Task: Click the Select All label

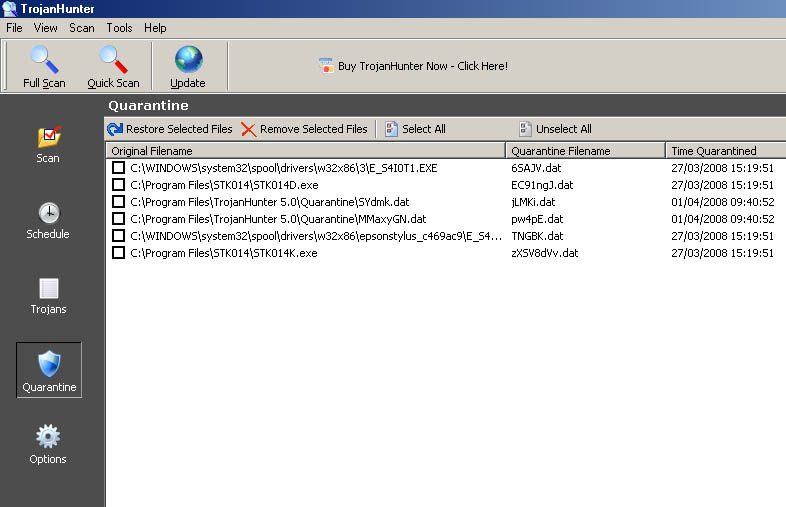Action: [424, 129]
